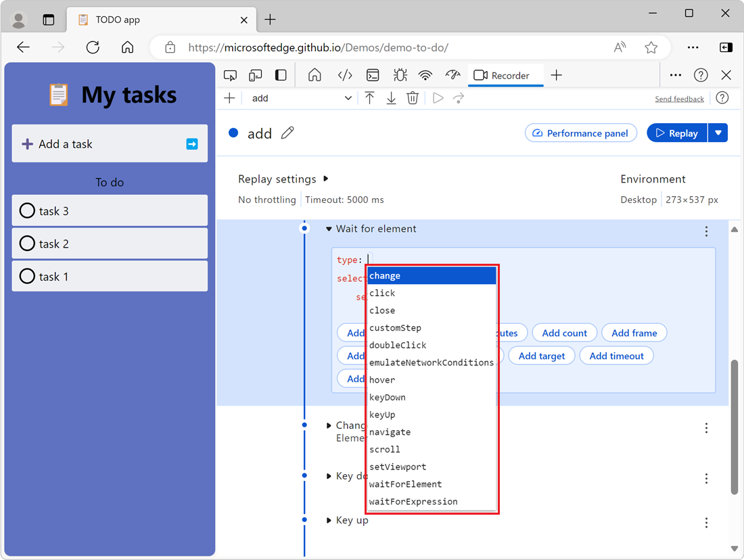This screenshot has height=560, width=744.
Task: Switch to the Recorder tab
Action: (x=506, y=74)
